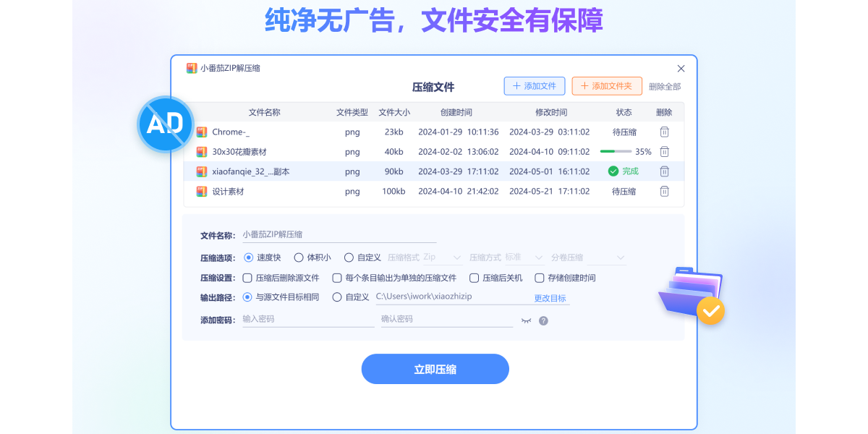Edit the 文件名称 field
868x434 pixels.
coord(339,235)
